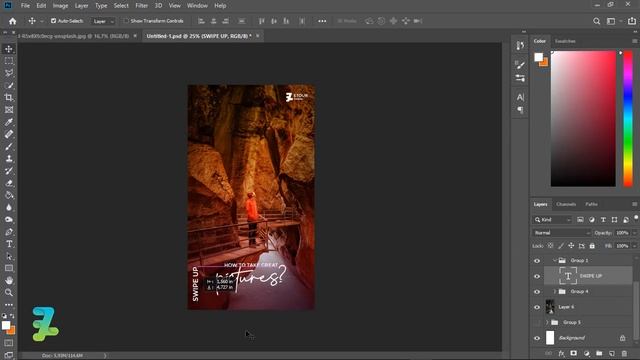Hide Layer 6 visibility eye
Screen dimensions: 640x360
(537, 307)
